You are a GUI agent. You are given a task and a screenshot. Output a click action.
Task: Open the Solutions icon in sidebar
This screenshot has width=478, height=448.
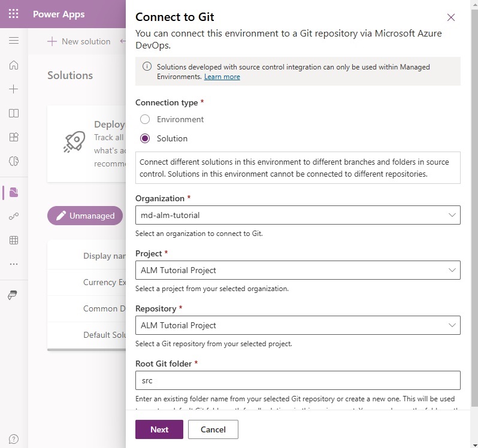click(14, 192)
